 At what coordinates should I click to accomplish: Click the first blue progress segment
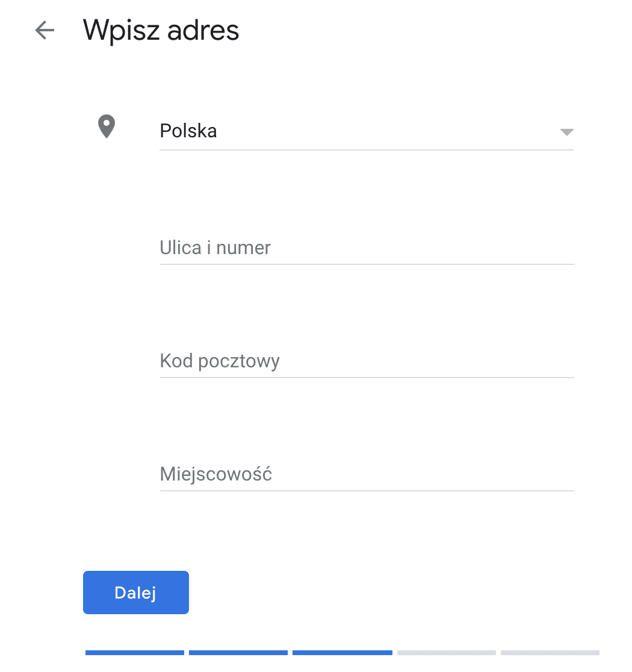134,653
